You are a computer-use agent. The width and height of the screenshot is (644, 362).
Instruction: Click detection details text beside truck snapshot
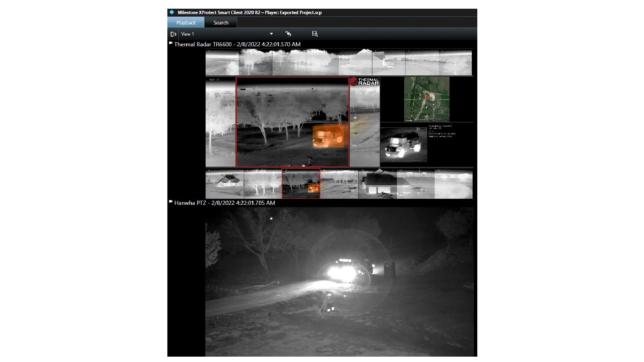coord(441,131)
